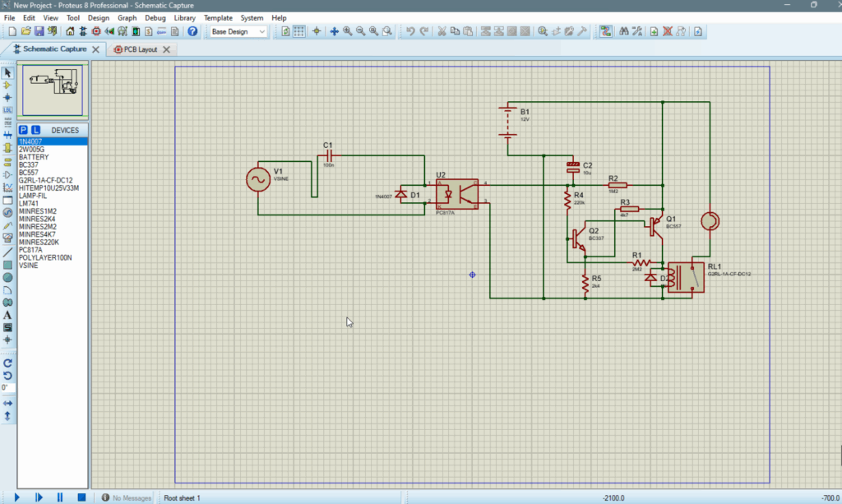
Task: Click the 'P' pick devices button
Action: [24, 130]
